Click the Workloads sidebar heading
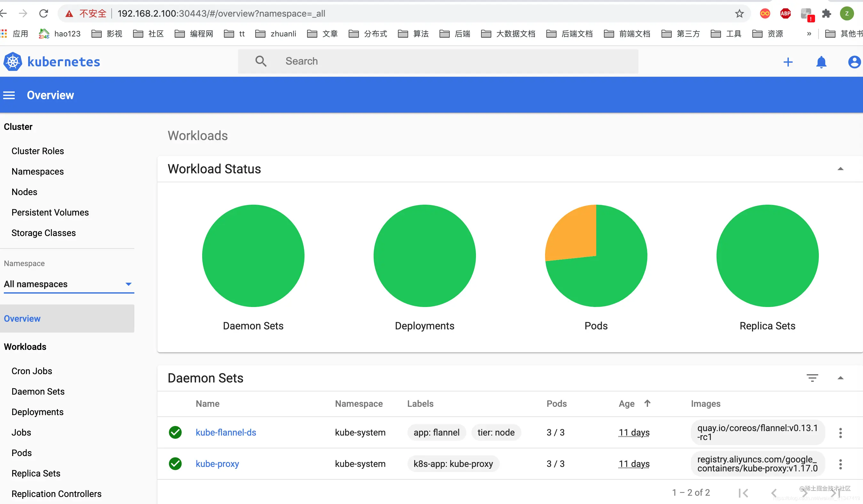This screenshot has width=863, height=504. pyautogui.click(x=25, y=347)
